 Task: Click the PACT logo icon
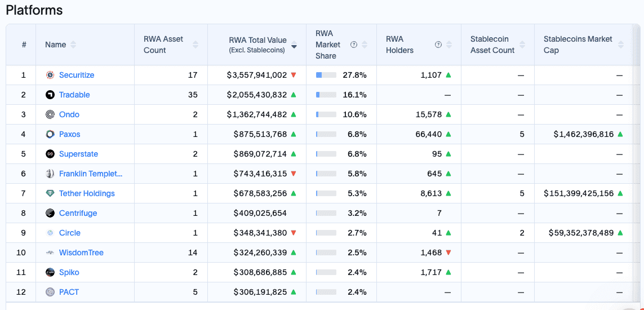(50, 292)
